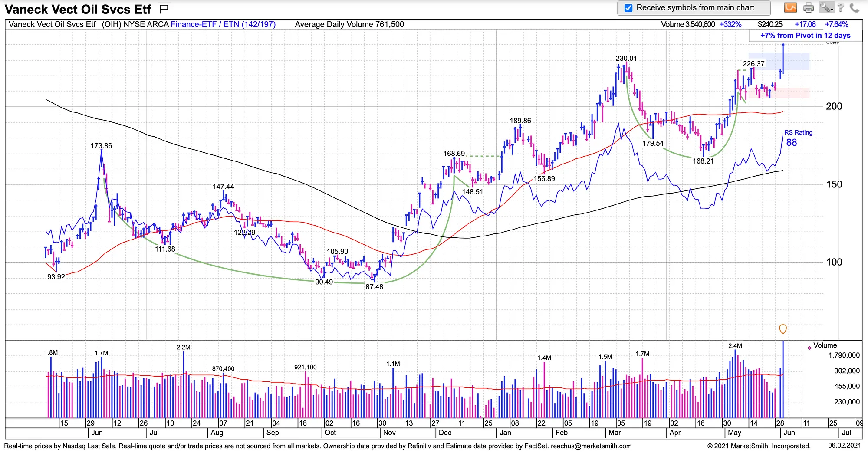Uncheck Receive symbols from main chart
Image resolution: width=868 pixels, height=453 pixels.
click(x=628, y=8)
